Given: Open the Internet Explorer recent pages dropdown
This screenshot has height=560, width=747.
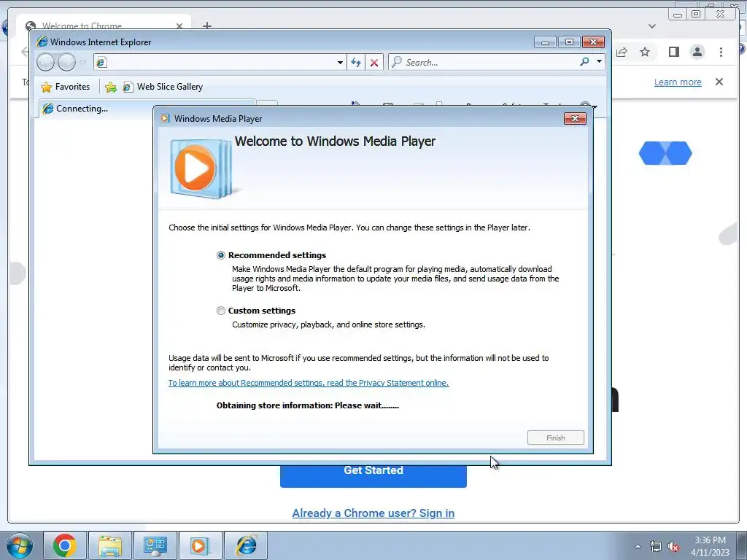Looking at the screenshot, I should (x=82, y=62).
